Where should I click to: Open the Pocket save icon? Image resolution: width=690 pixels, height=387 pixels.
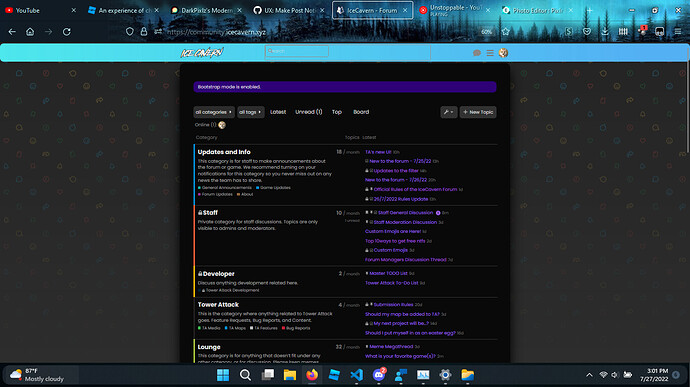(587, 32)
